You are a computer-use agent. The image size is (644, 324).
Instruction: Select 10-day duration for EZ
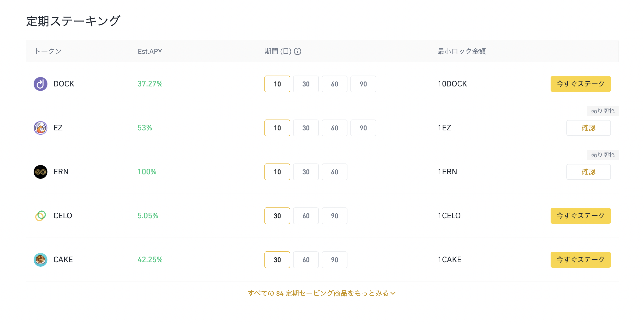pos(277,128)
